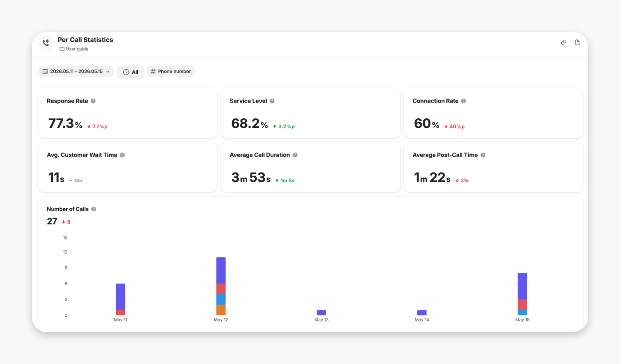Click Average Call Duration help icon
The width and height of the screenshot is (620, 364).
pyautogui.click(x=295, y=155)
